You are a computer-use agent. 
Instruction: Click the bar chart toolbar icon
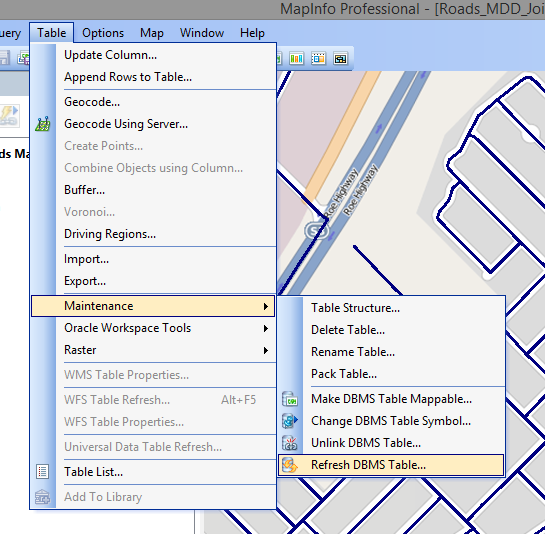tap(296, 58)
